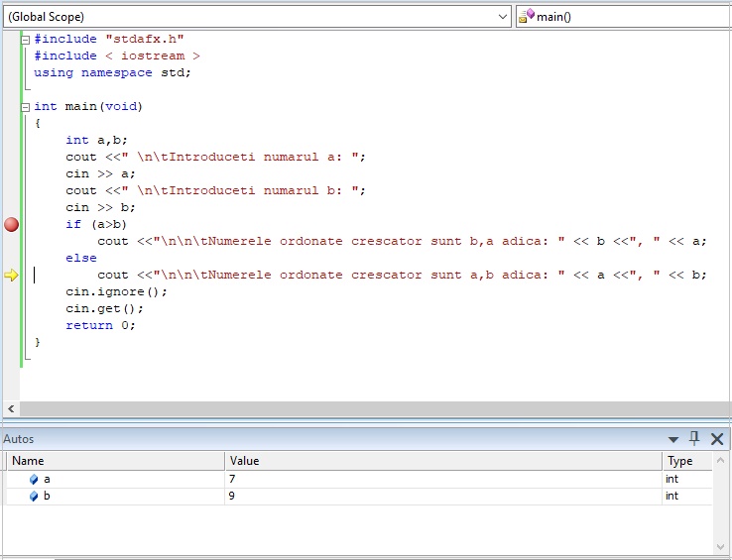The height and width of the screenshot is (560, 732).
Task: Open the Autos window options arrow
Action: pyautogui.click(x=672, y=439)
